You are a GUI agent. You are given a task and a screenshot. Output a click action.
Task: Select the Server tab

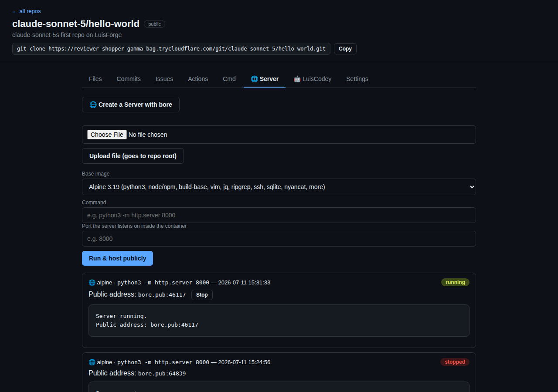pos(265,79)
